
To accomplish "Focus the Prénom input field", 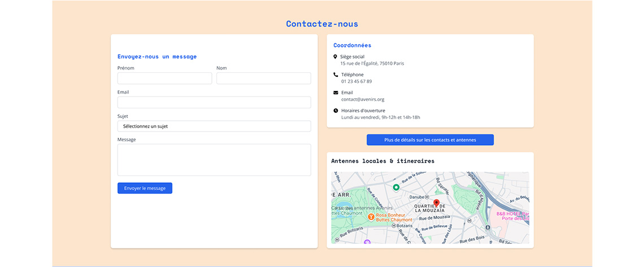I will [x=164, y=78].
